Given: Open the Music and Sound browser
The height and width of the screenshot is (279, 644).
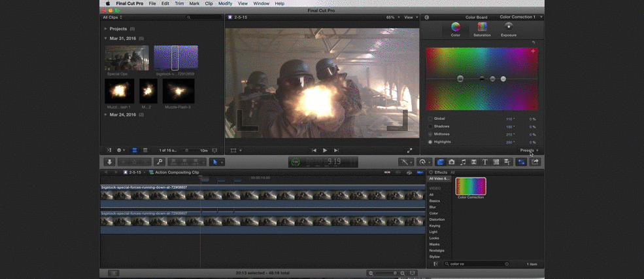Looking at the screenshot, I should [463, 162].
